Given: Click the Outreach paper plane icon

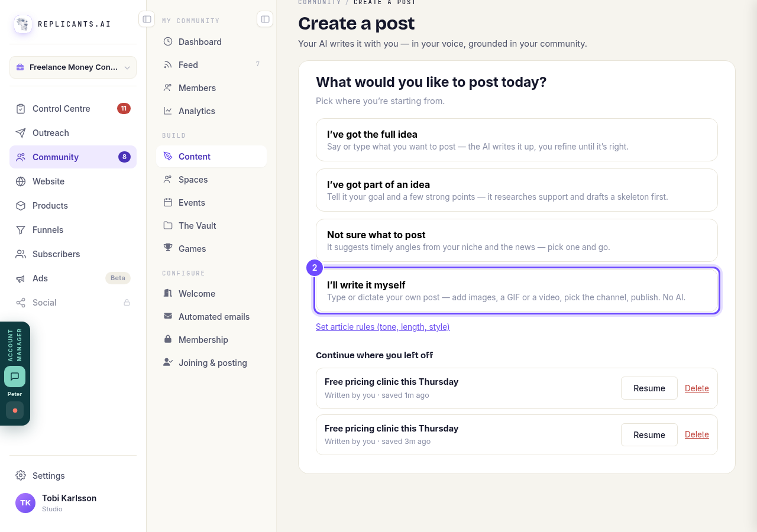Looking at the screenshot, I should 21,133.
